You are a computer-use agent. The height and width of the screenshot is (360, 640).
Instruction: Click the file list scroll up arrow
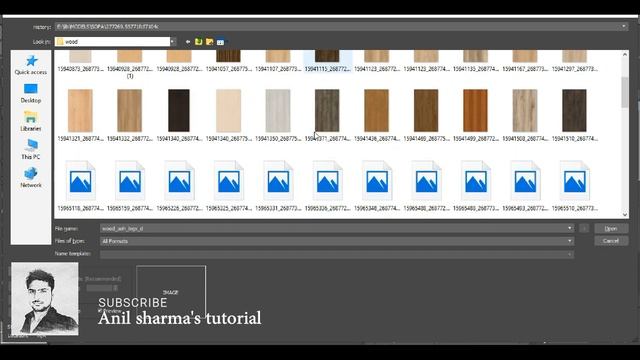point(624,55)
